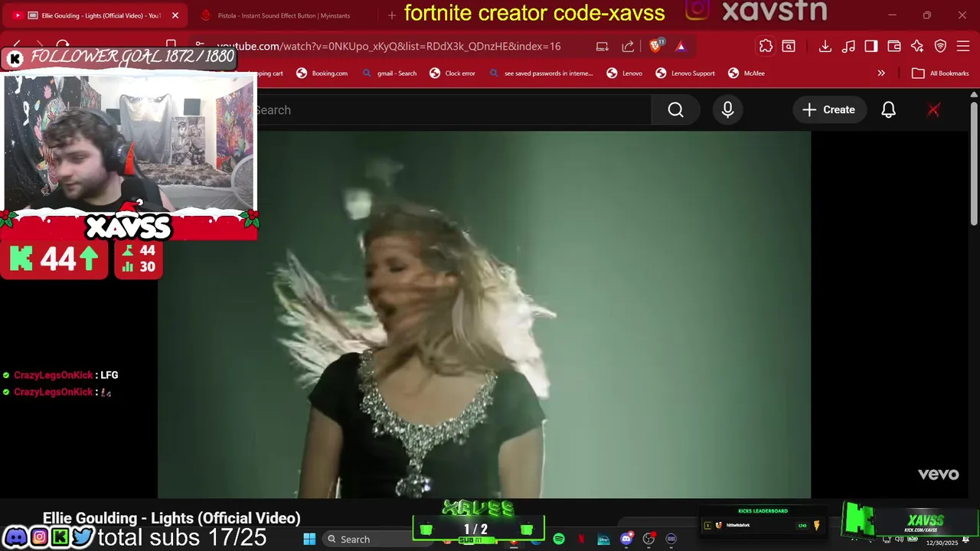This screenshot has width=980, height=551.
Task: Open the Brave Wallet icon
Action: coord(894,47)
